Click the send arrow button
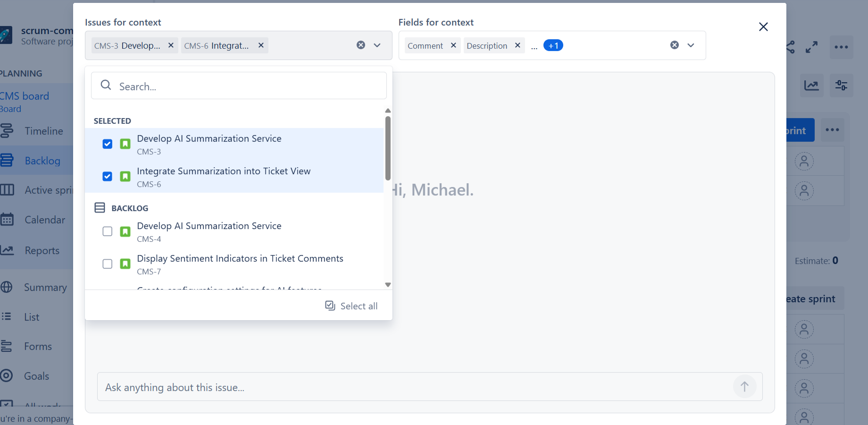868x425 pixels. pyautogui.click(x=744, y=387)
